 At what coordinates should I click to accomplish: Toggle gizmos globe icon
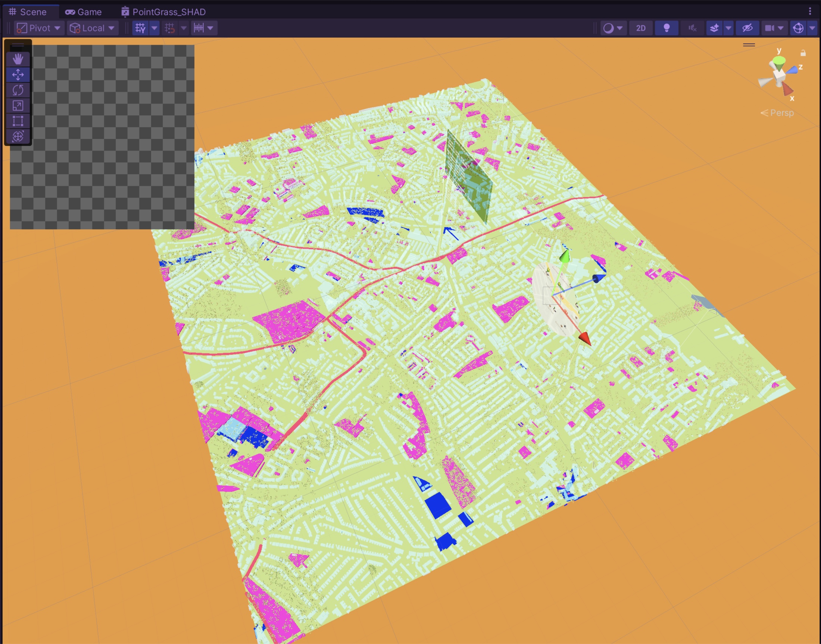(798, 28)
